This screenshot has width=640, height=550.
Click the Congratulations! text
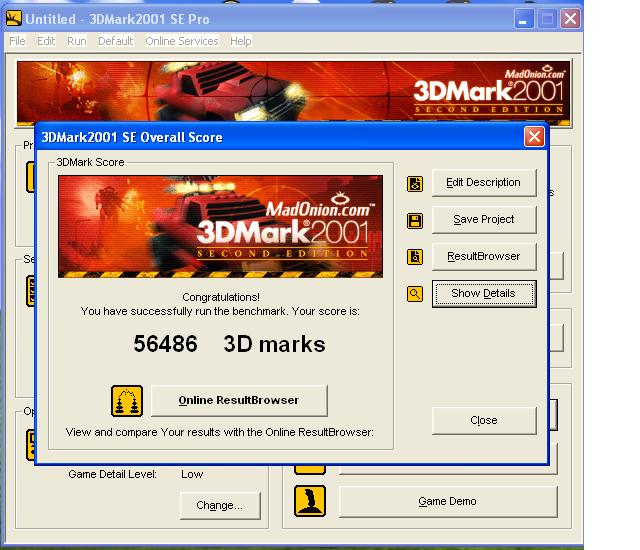(221, 297)
